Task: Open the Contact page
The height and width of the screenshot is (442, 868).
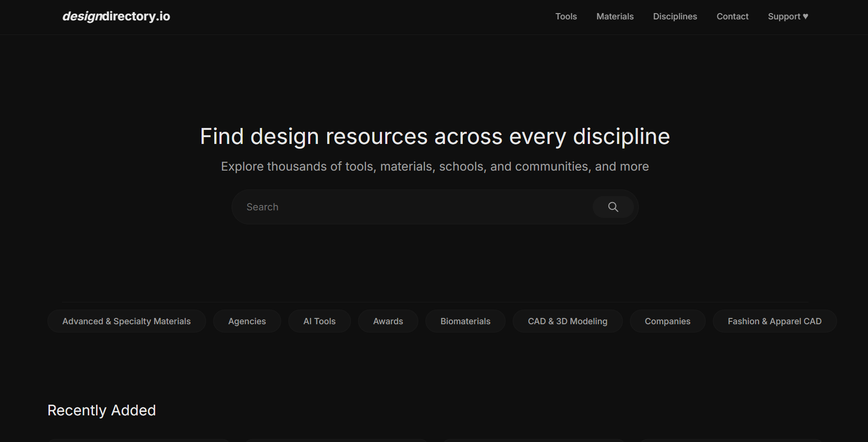Action: (732, 16)
